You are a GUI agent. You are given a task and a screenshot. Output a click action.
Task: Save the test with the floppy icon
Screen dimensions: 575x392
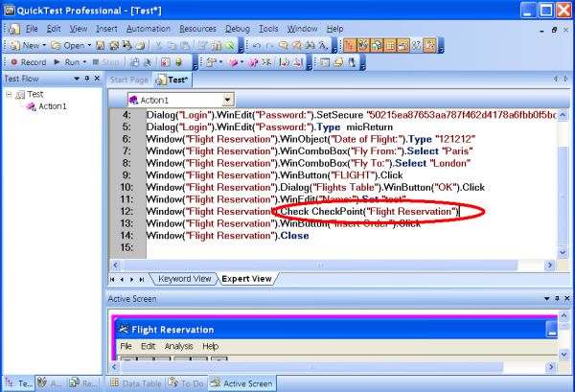100,45
